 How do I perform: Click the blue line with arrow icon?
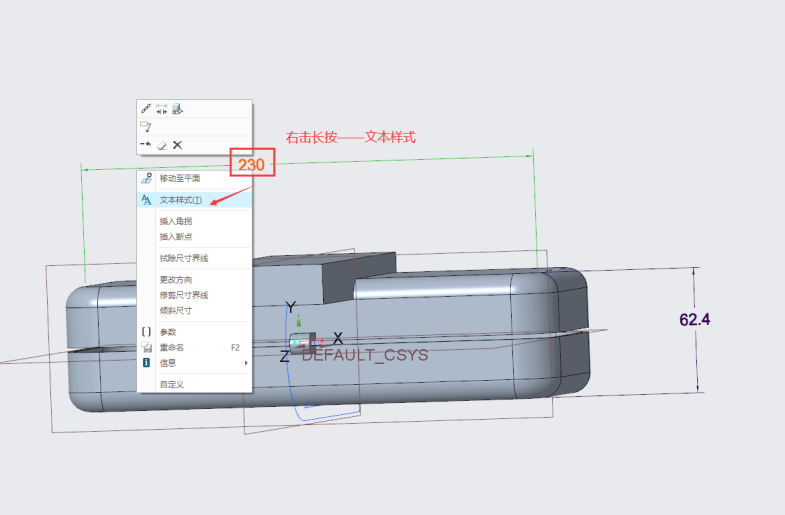click(145, 145)
